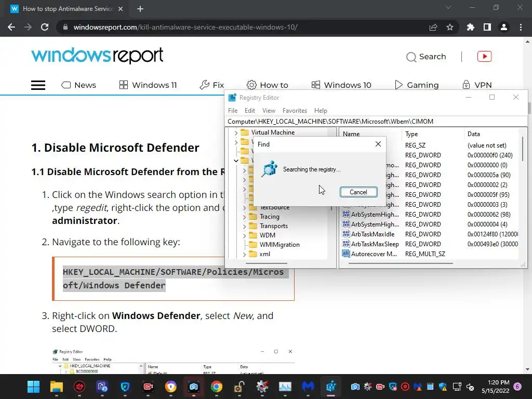Select the Transports key in the tree
This screenshot has height=399, width=532.
273,226
